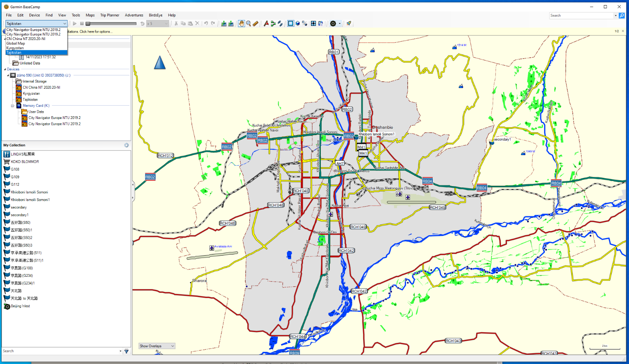Click the playback loop-back icon
The image size is (629, 364).
pyautogui.click(x=142, y=24)
